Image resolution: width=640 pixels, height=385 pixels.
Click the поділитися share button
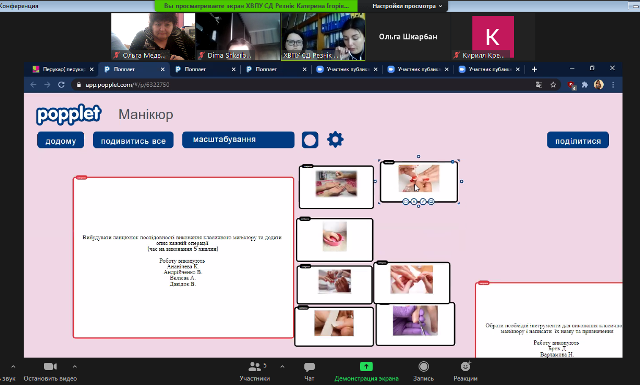(x=578, y=140)
